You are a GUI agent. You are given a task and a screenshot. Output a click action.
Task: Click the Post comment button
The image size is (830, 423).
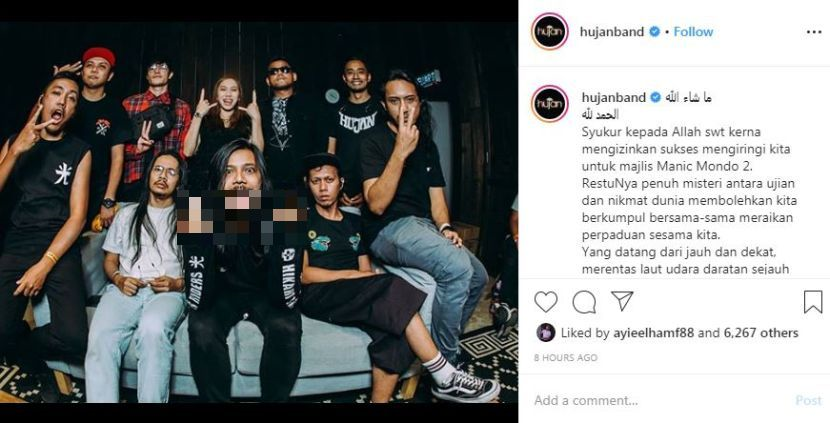(809, 401)
